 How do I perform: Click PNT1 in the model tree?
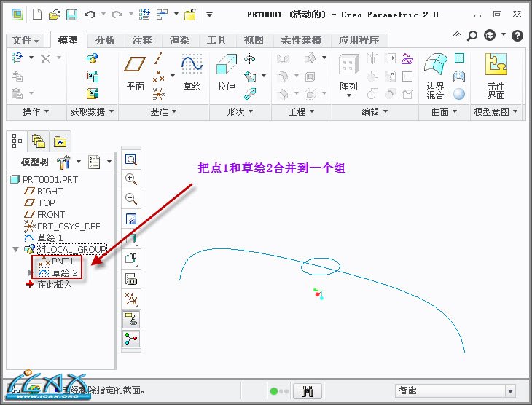[63, 261]
